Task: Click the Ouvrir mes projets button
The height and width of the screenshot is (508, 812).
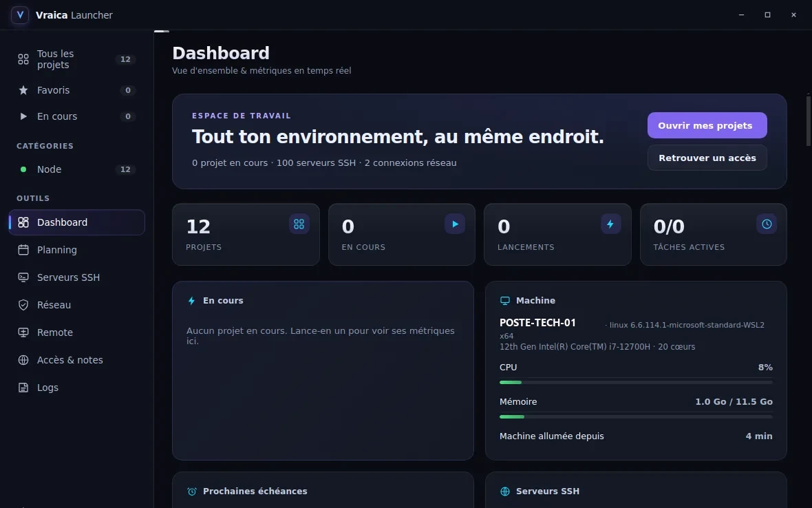Action: click(x=707, y=125)
